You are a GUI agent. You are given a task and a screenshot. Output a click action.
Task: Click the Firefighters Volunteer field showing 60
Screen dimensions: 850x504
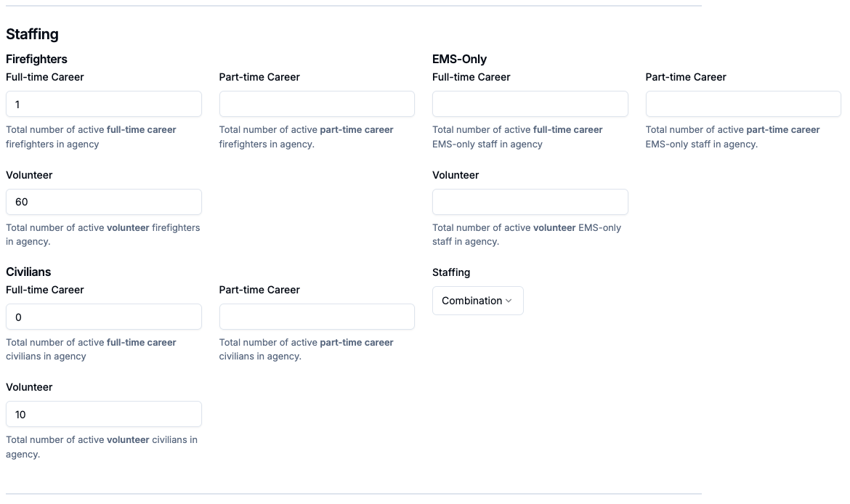click(x=104, y=202)
